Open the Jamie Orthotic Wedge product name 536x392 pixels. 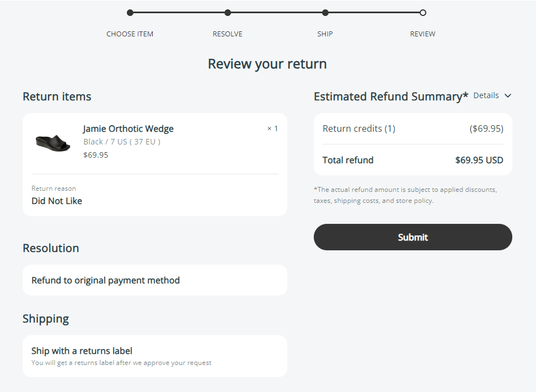[x=128, y=129]
